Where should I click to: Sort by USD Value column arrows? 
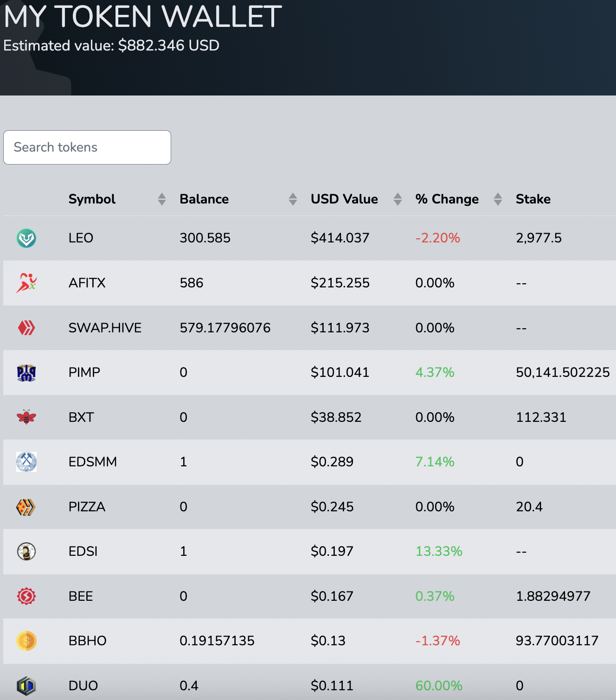coord(398,199)
